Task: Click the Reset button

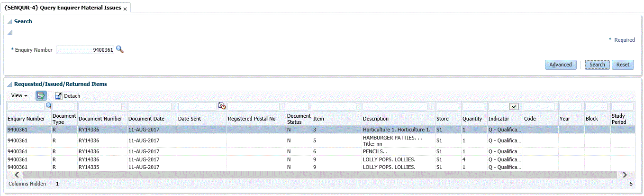Action: (623, 65)
